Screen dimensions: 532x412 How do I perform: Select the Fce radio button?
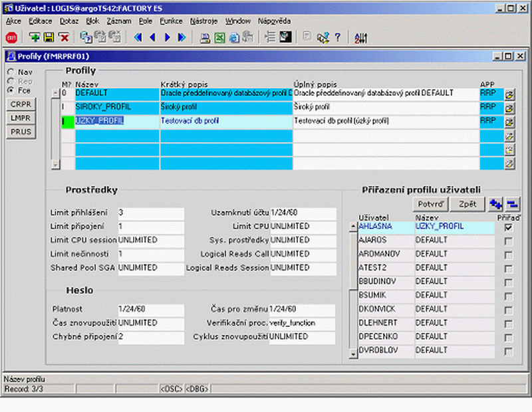(11, 90)
